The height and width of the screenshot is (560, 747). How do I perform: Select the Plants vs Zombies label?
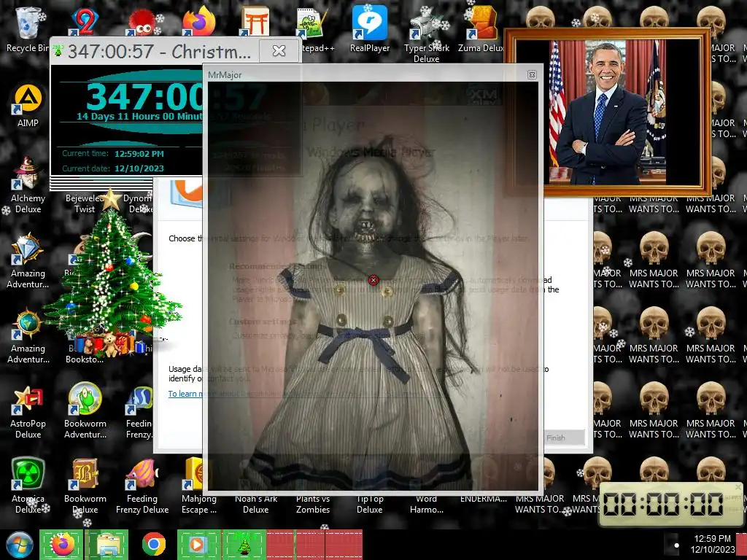(x=313, y=504)
